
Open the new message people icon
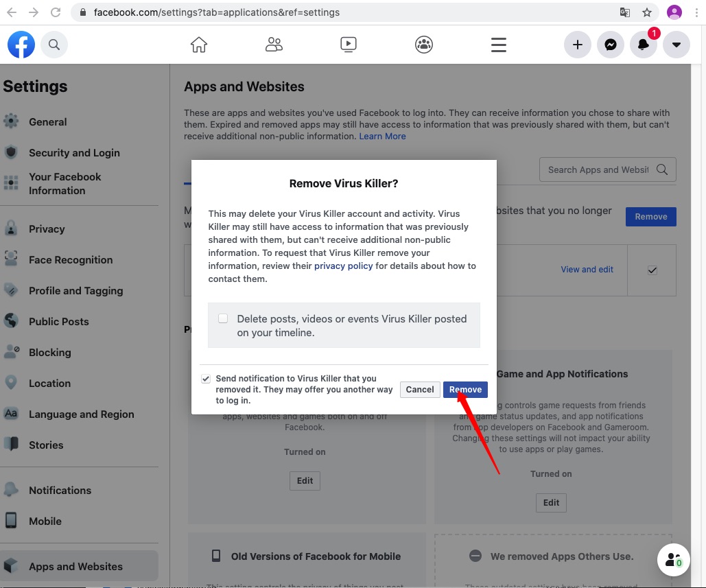point(673,560)
